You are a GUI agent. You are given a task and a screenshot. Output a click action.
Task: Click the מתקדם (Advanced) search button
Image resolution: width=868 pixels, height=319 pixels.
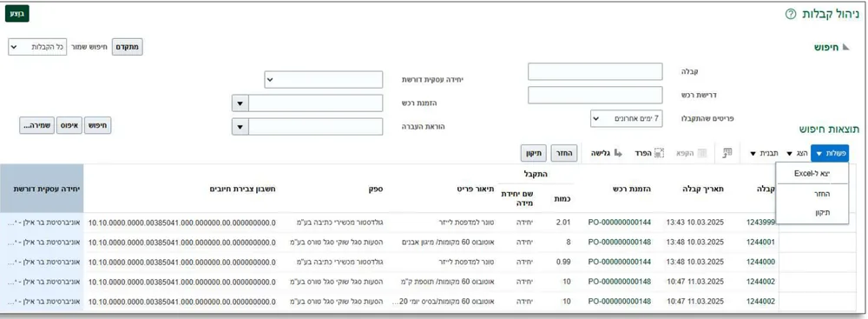[x=128, y=47]
